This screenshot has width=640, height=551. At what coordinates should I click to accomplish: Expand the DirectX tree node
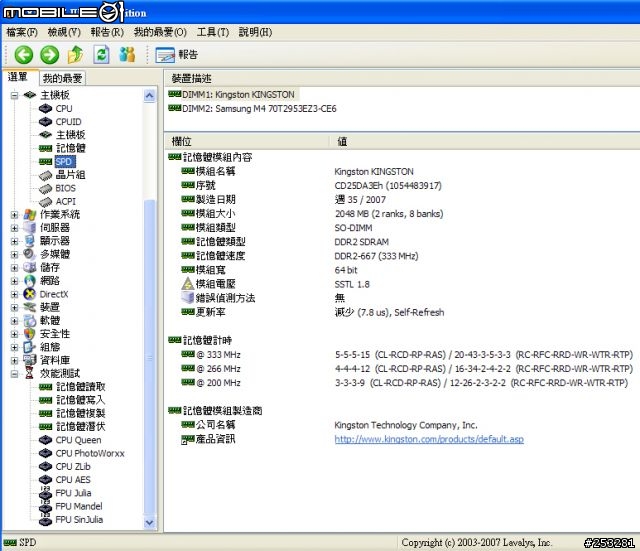tap(14, 294)
